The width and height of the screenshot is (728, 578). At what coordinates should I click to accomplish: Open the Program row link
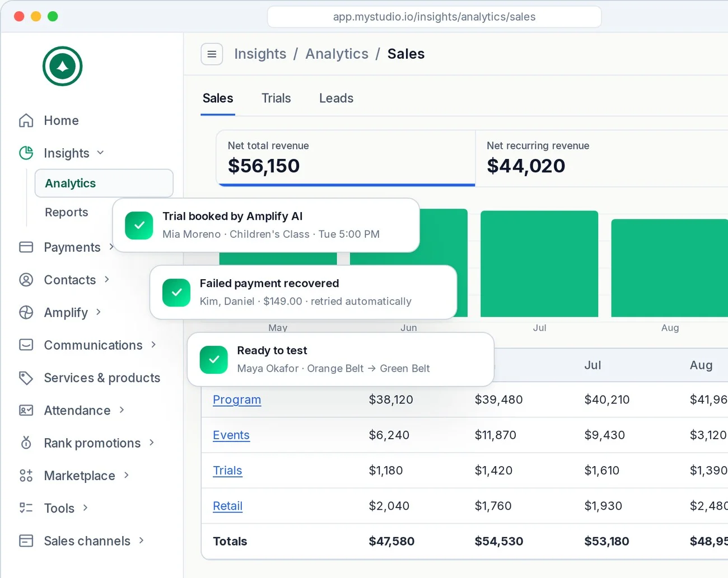tap(237, 400)
